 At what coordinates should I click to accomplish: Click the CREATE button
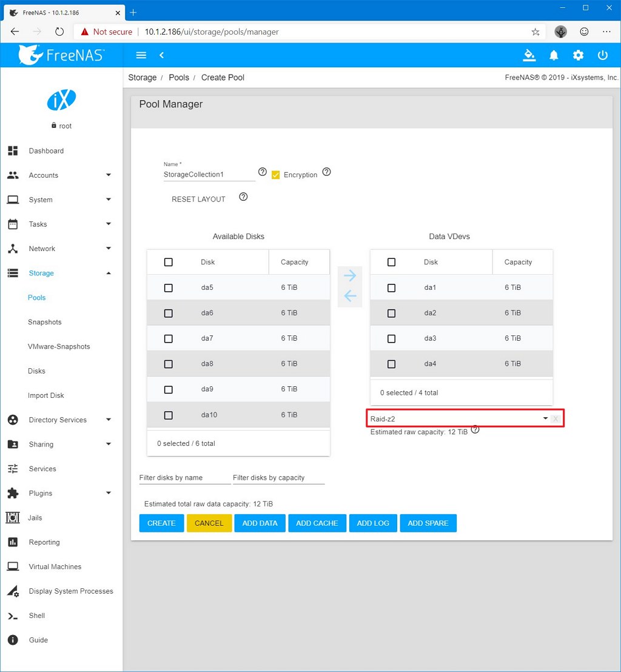[161, 523]
